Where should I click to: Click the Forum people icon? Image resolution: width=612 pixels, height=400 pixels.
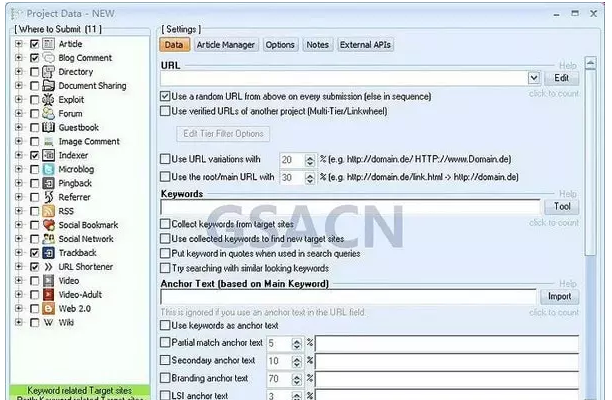tap(48, 114)
